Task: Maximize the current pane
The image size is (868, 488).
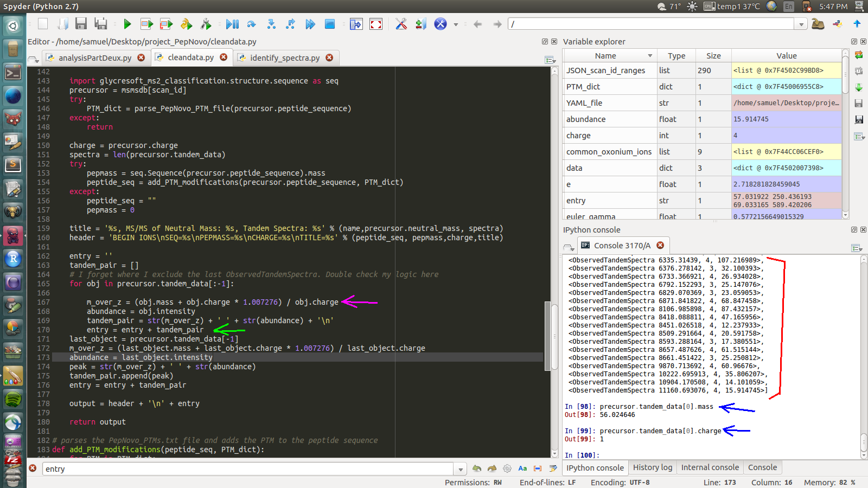Action: tap(375, 24)
